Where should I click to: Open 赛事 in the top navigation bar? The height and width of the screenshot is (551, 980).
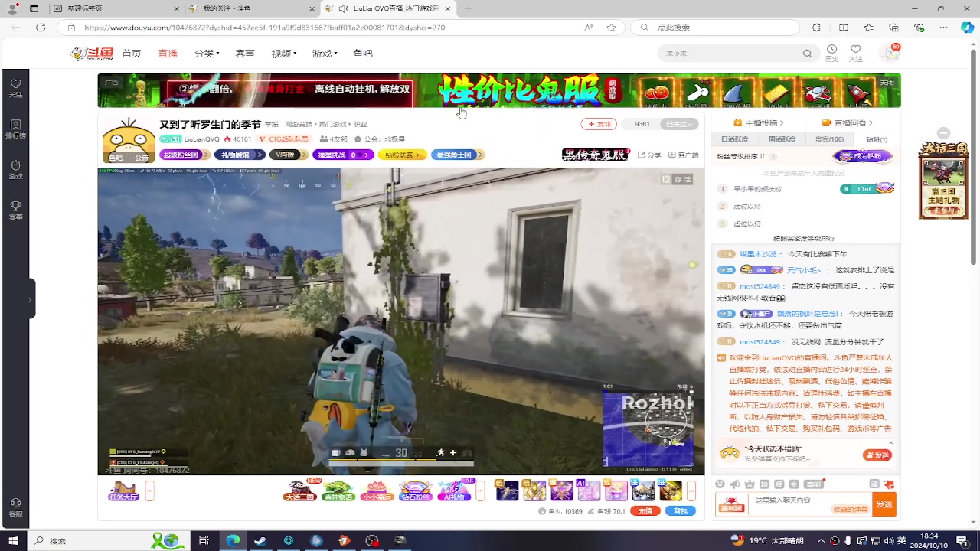click(245, 54)
